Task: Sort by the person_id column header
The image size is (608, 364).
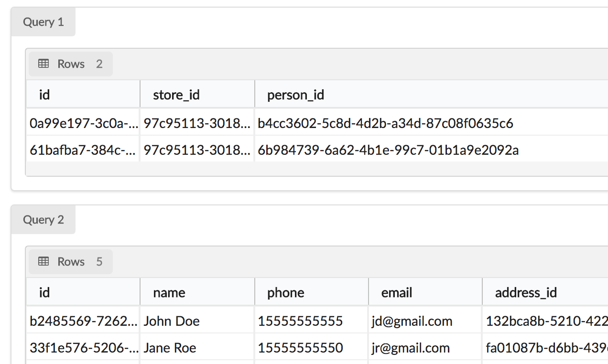Action: click(432, 94)
